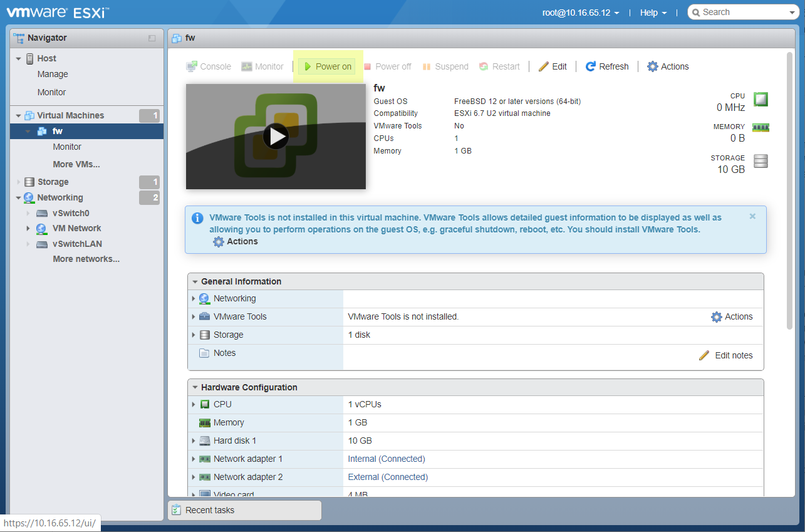The width and height of the screenshot is (805, 532).
Task: Expand the Network adapter 2 row
Action: coord(194,477)
